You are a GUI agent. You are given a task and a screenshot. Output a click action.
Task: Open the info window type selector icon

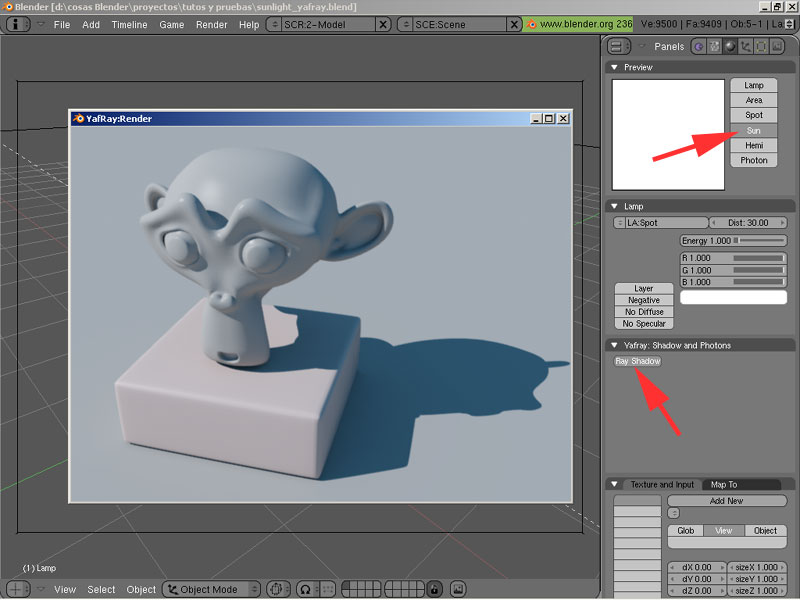coord(17,24)
